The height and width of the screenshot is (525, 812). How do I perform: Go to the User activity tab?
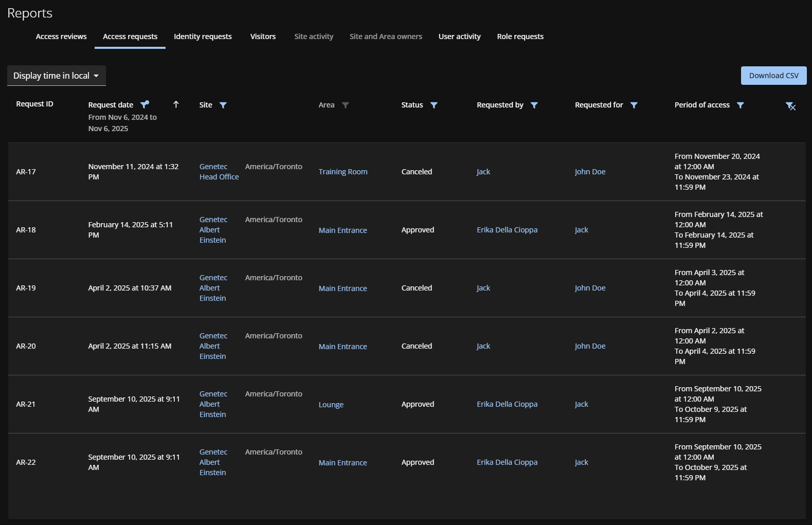coord(459,37)
